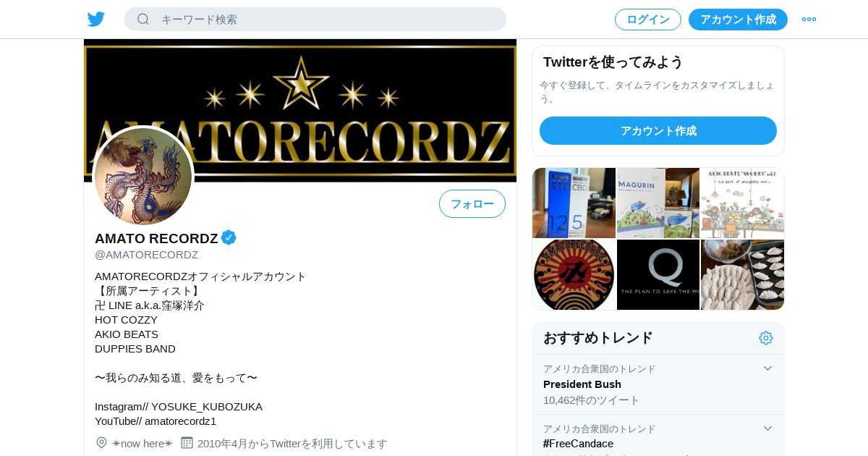Click sidebar アカウント作成 signup button

pyautogui.click(x=658, y=131)
